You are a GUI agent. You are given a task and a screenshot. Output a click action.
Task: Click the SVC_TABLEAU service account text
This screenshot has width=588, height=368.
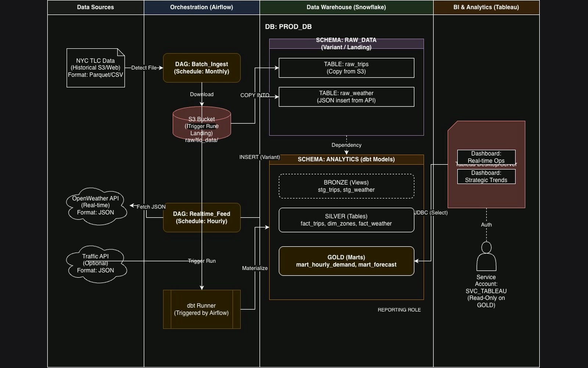486,291
